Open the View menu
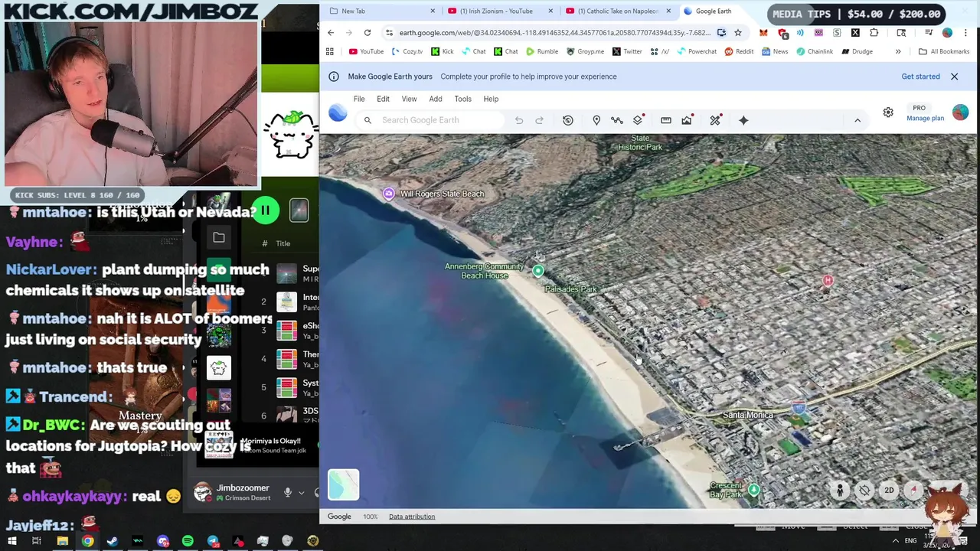 click(409, 99)
